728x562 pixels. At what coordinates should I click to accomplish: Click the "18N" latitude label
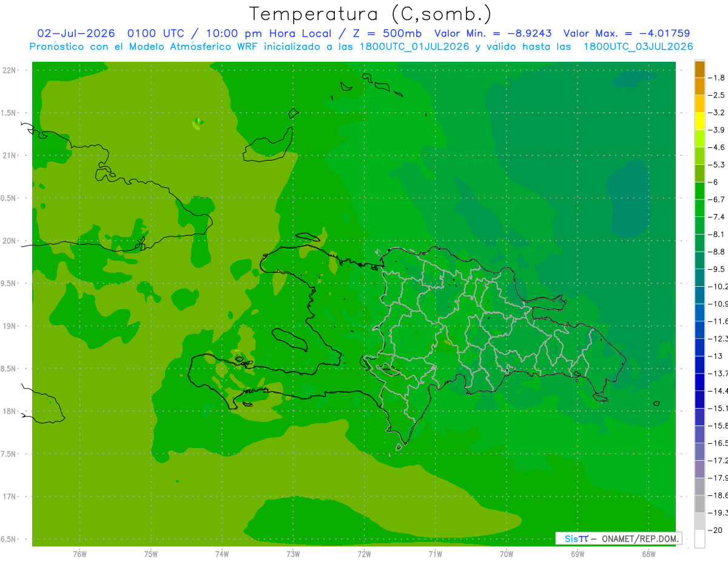click(10, 411)
